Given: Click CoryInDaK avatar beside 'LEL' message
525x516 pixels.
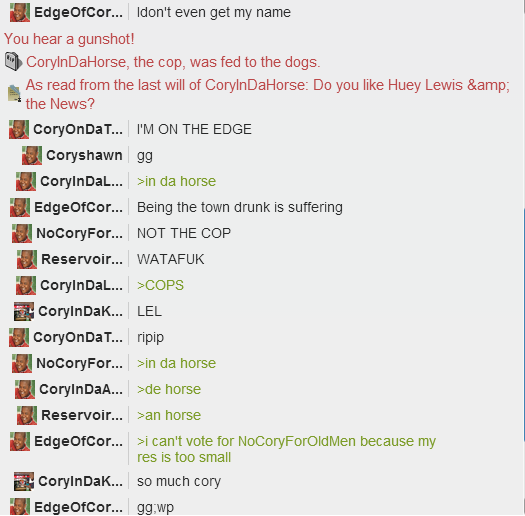Looking at the screenshot, I should pyautogui.click(x=24, y=311).
